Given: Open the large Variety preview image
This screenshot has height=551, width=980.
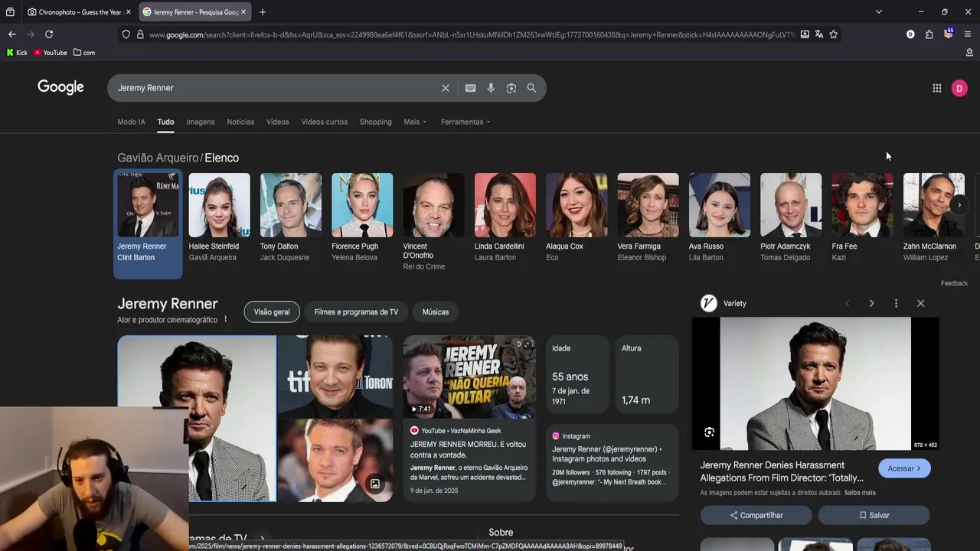Looking at the screenshot, I should click(x=815, y=384).
